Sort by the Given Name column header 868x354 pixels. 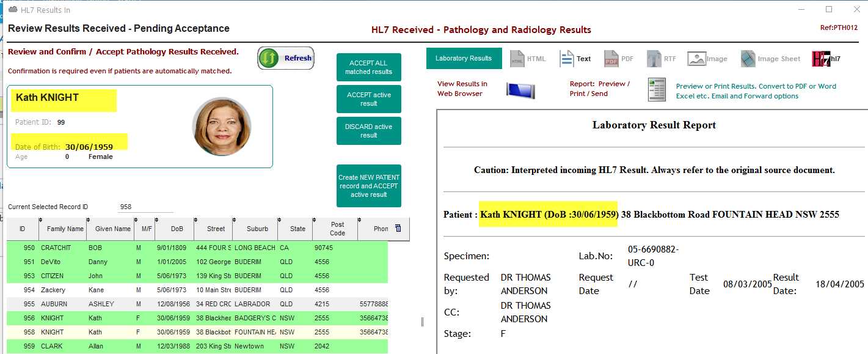coord(110,229)
